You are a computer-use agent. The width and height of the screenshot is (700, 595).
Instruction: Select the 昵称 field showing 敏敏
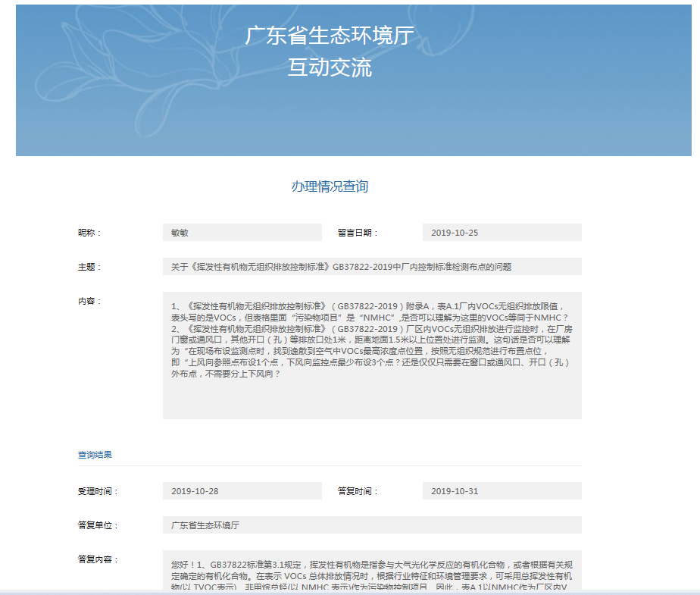tap(242, 232)
